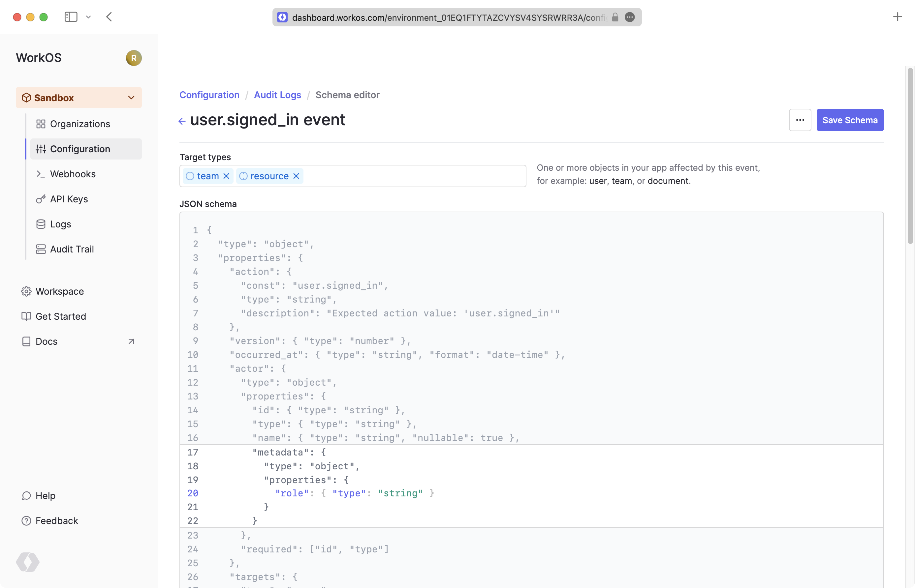Remove the team target type tag

click(x=226, y=176)
